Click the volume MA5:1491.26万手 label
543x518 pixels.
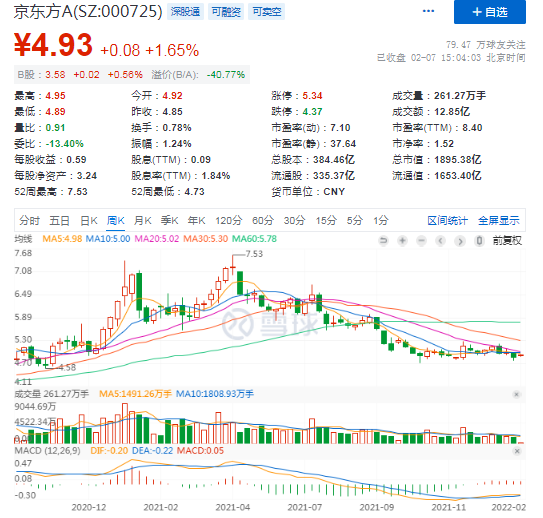(x=135, y=394)
